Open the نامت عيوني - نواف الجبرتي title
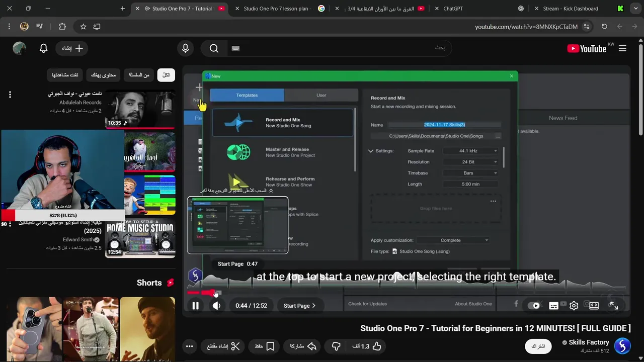The image size is (644, 362). pos(75,94)
